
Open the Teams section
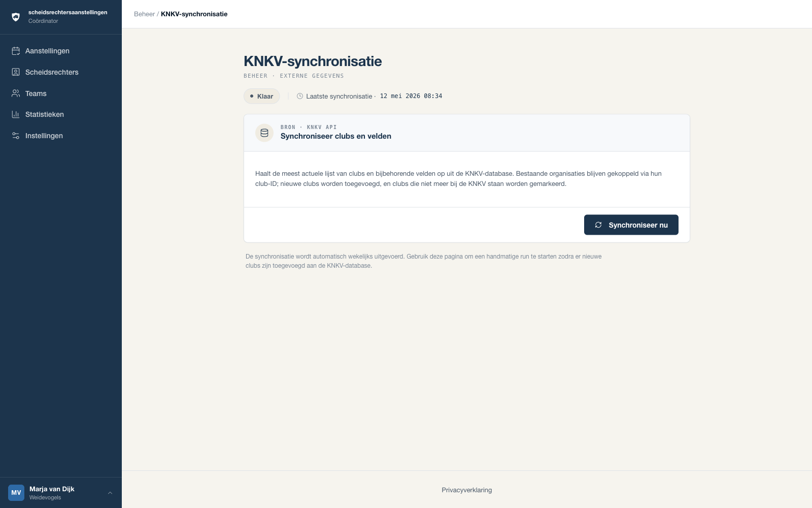click(61, 93)
